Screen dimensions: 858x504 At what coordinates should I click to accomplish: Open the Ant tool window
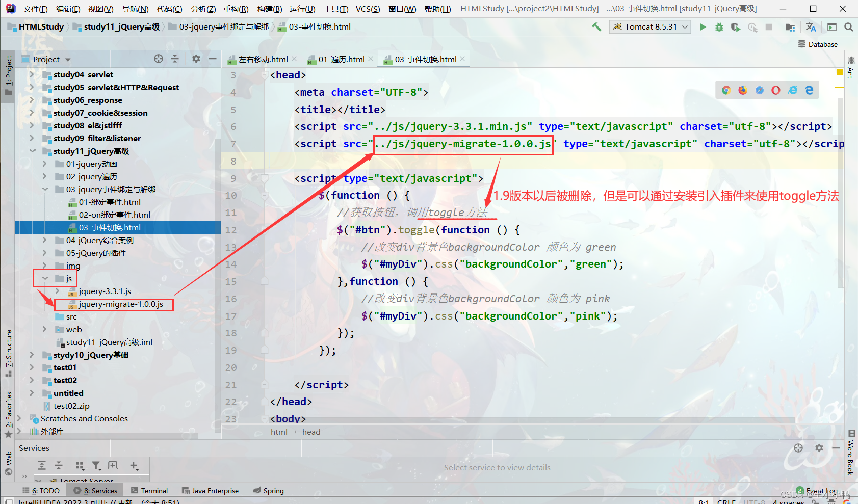click(x=850, y=67)
